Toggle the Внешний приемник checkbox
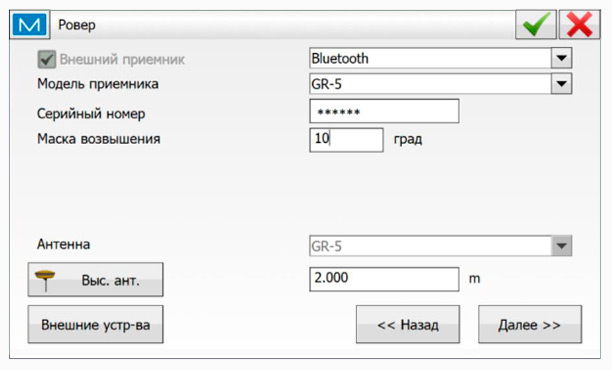This screenshot has height=370, width=612. point(47,59)
